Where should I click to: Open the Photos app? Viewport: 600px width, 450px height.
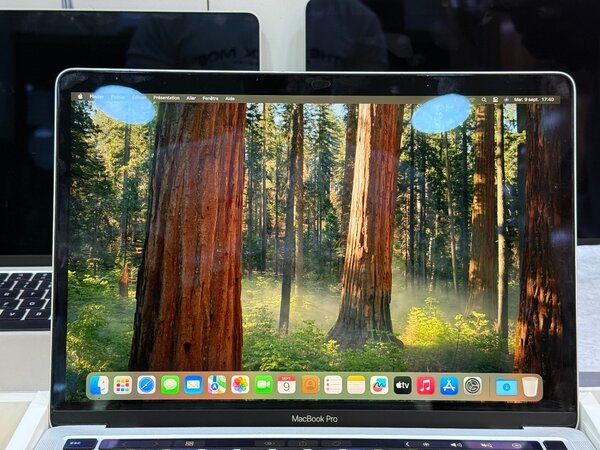pos(240,385)
